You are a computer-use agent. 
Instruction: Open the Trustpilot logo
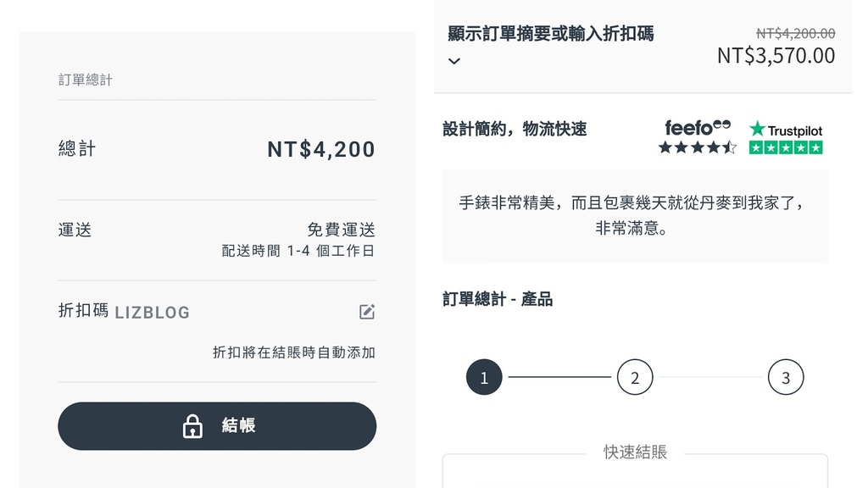tap(786, 130)
